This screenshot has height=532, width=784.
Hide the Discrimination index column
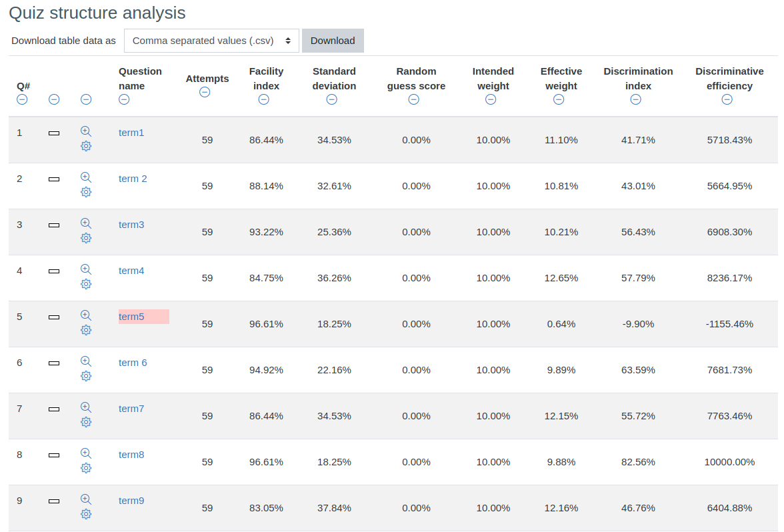(x=635, y=99)
